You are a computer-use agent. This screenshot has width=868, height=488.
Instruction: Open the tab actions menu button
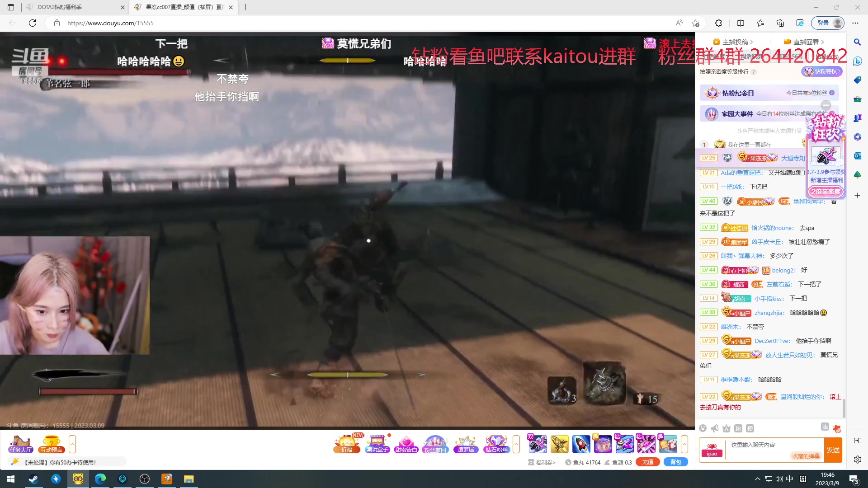[11, 7]
